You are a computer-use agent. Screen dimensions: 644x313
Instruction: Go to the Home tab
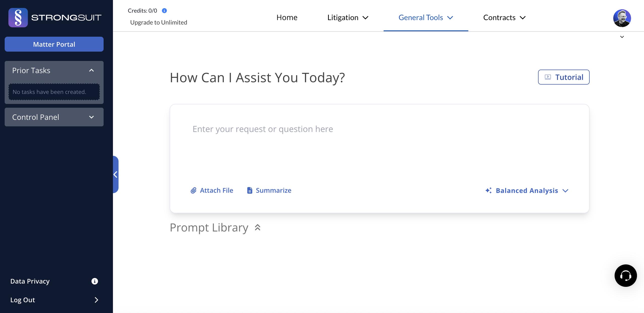pos(287,18)
